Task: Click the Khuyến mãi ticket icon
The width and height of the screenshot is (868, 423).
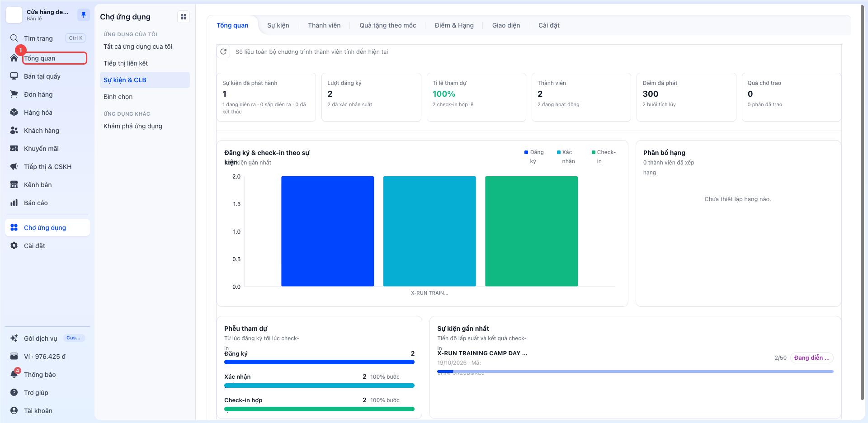Action: click(x=14, y=148)
